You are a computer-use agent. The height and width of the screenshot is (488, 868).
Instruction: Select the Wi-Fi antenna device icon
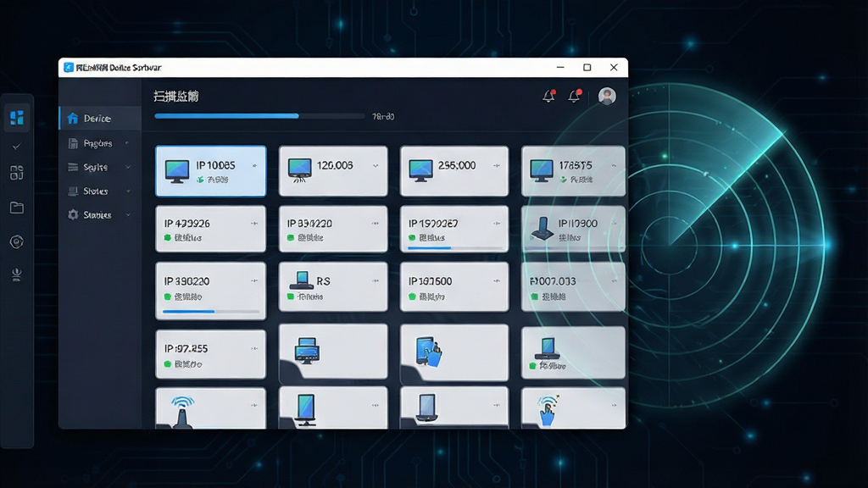tap(182, 412)
